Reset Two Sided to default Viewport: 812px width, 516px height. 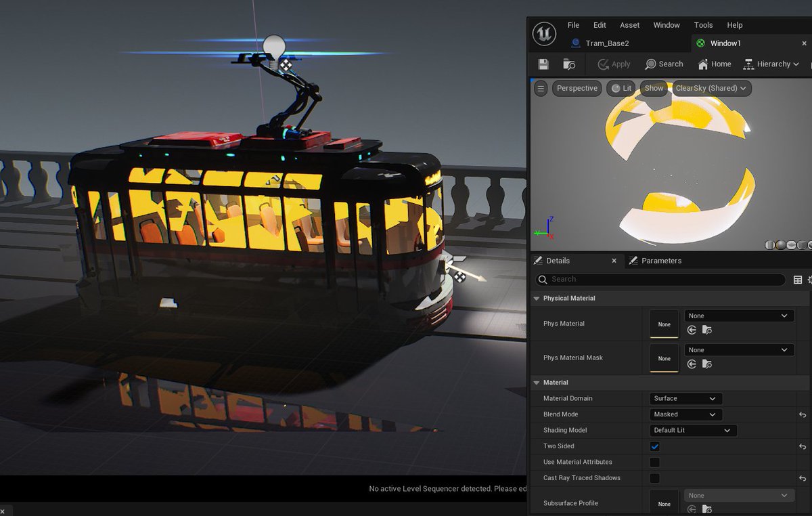point(803,446)
